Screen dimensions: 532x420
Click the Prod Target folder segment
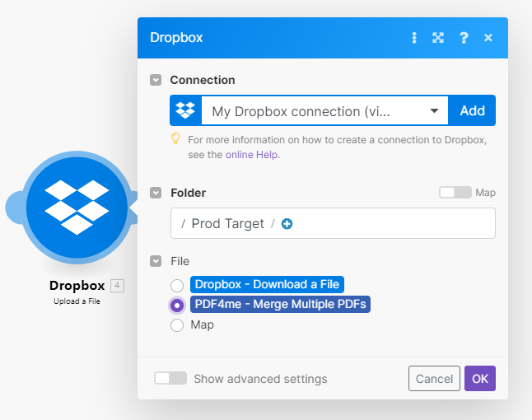pos(227,223)
